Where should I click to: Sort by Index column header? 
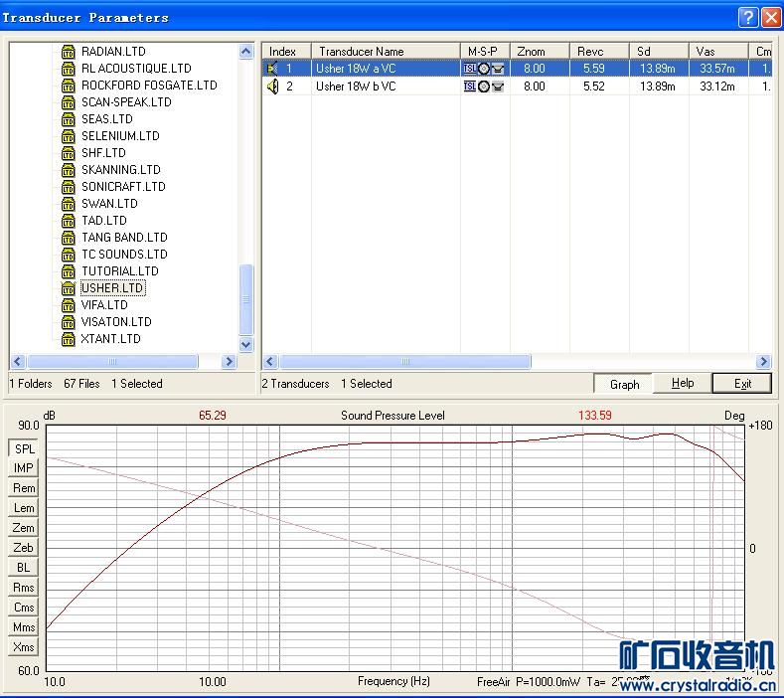point(286,52)
